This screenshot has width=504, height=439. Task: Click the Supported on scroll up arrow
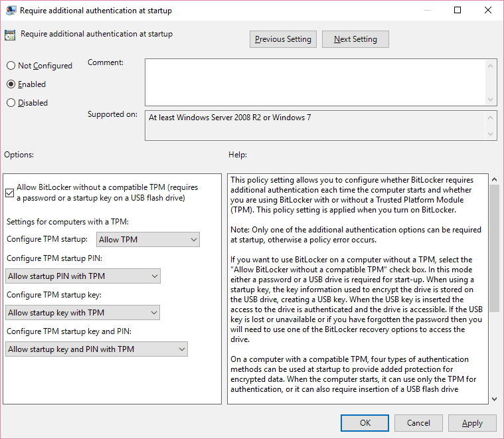tap(491, 118)
